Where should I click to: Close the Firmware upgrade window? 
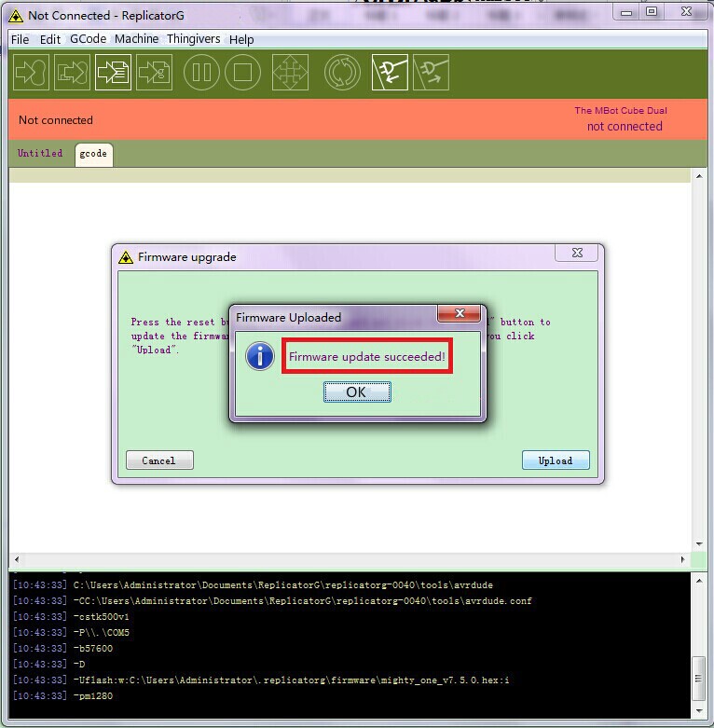(577, 253)
